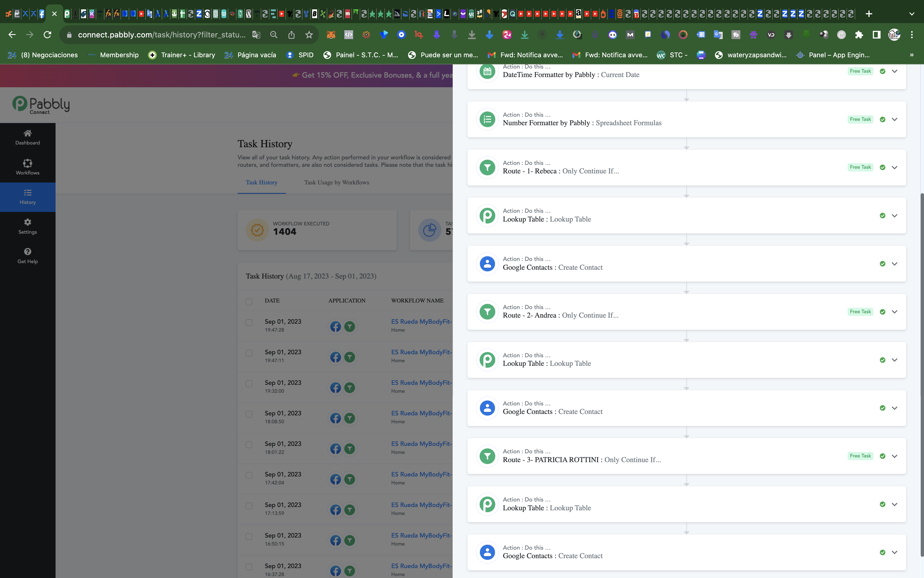Screen dimensions: 924x578
Task: Click the 15% OFF promo banner
Action: tap(226, 75)
